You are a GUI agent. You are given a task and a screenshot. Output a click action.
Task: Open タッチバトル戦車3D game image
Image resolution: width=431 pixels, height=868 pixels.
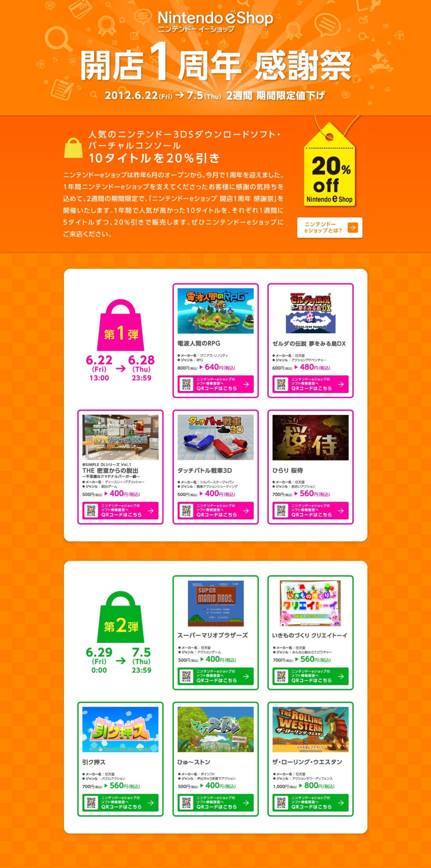tap(215, 437)
